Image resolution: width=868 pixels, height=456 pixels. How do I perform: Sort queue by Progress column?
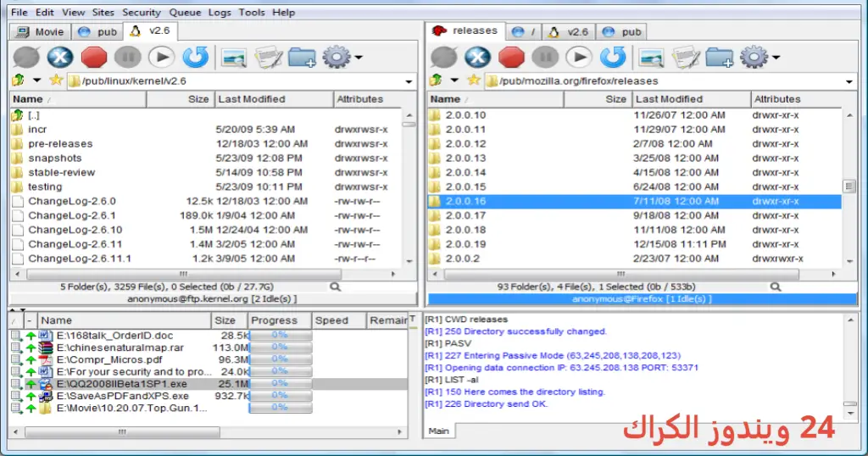coord(278,320)
